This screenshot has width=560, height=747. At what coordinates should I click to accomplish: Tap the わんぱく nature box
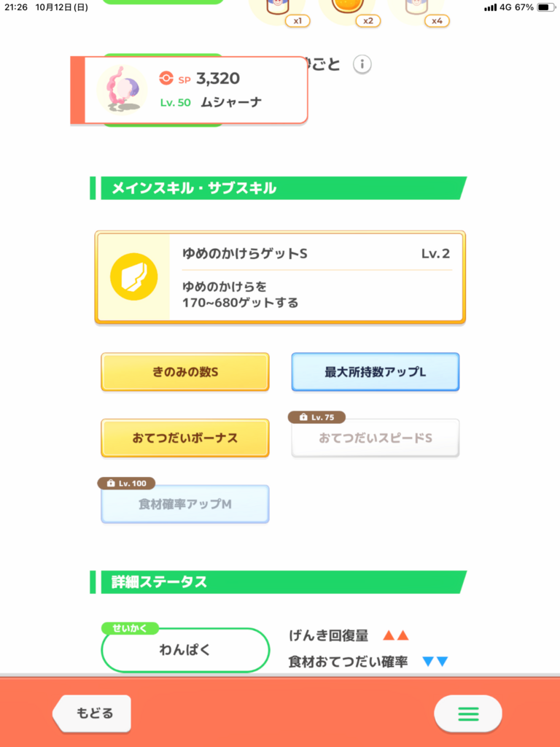pyautogui.click(x=185, y=651)
